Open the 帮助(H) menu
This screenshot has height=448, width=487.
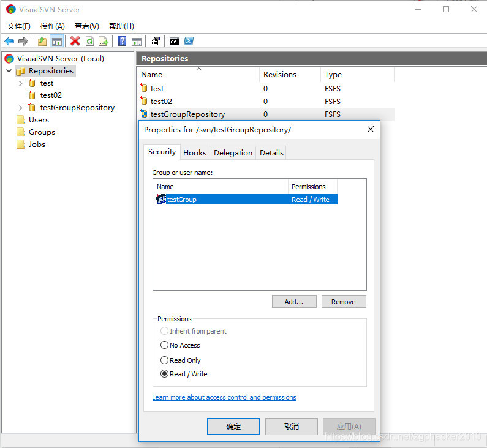point(121,26)
